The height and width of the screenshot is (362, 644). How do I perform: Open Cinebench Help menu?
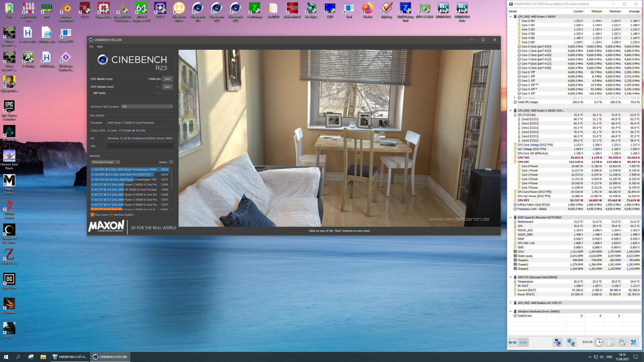[x=100, y=47]
